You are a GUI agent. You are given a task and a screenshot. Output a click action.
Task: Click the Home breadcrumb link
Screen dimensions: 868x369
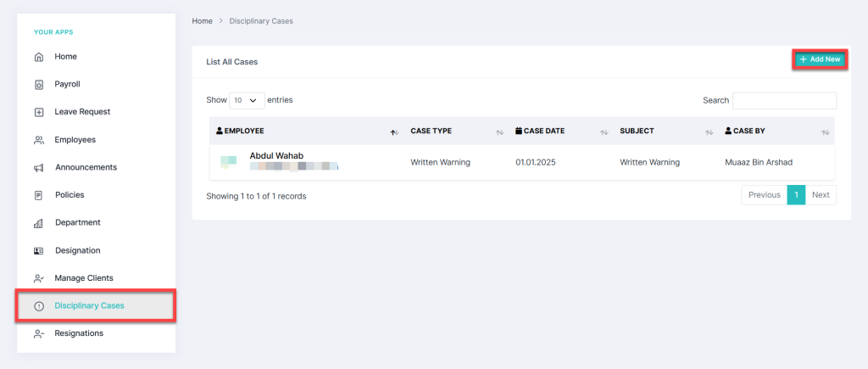[x=202, y=21]
